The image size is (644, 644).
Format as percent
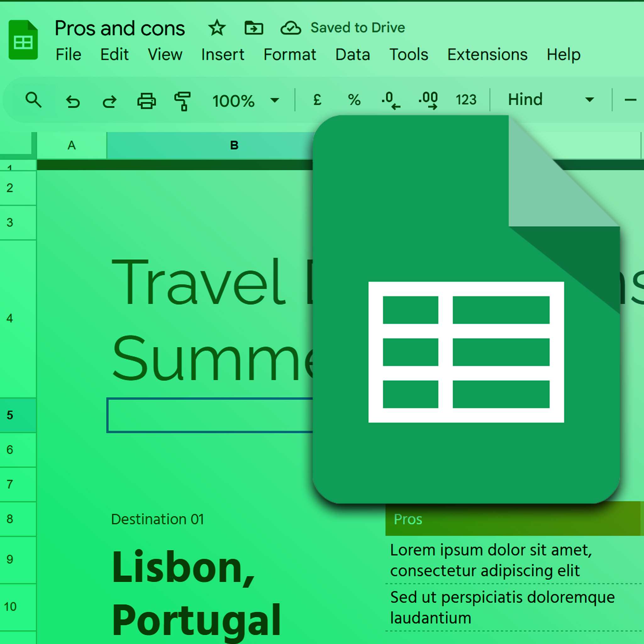(x=354, y=100)
